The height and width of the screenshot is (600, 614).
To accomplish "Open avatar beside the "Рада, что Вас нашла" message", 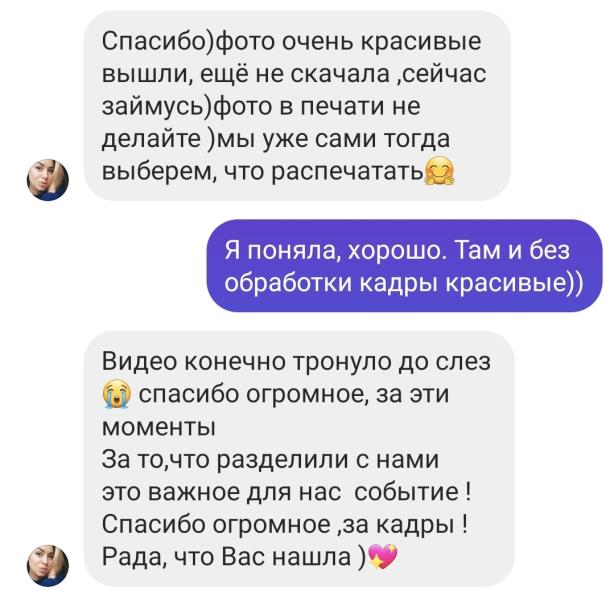I will pos(48,566).
